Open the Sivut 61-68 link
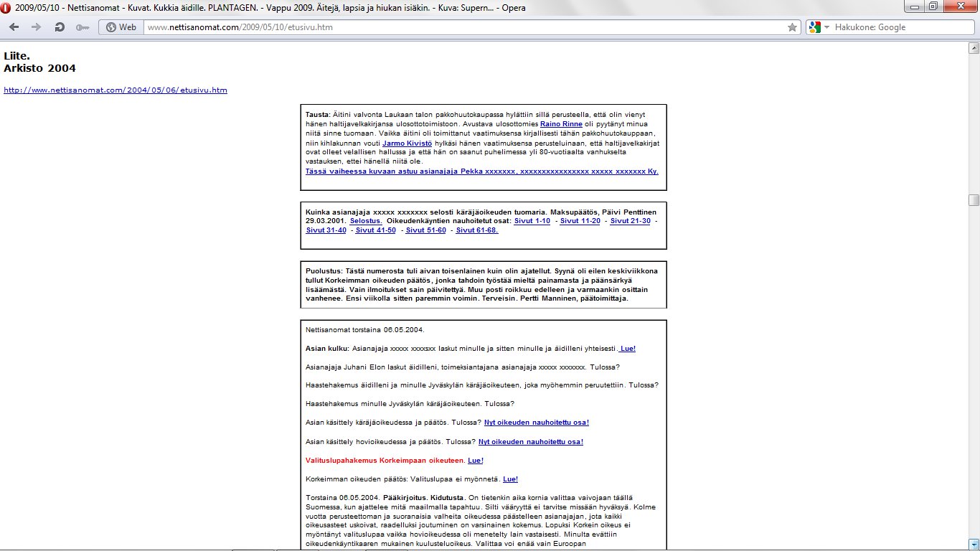 coord(477,230)
